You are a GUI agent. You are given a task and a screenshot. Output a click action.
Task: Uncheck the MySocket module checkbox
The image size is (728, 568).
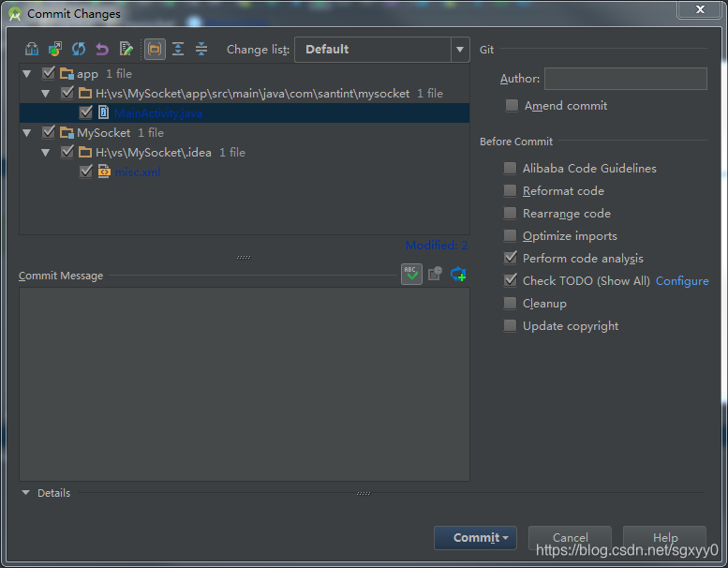click(x=49, y=132)
